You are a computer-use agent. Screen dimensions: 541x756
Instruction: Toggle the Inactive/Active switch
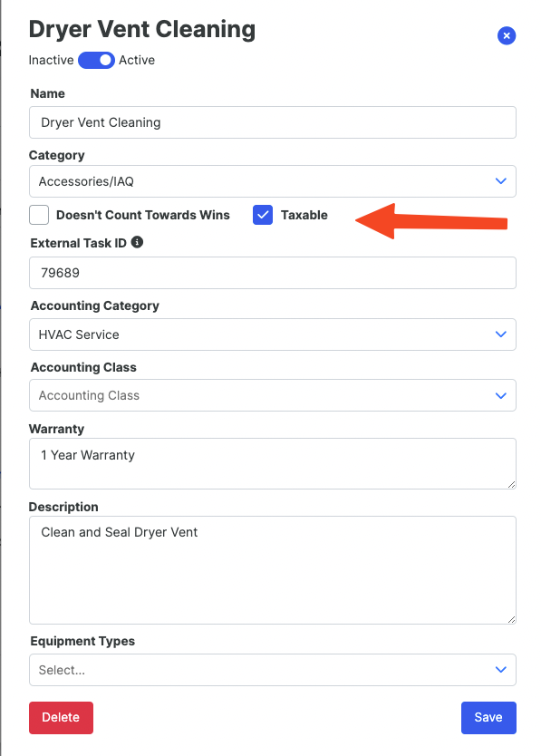(96, 60)
